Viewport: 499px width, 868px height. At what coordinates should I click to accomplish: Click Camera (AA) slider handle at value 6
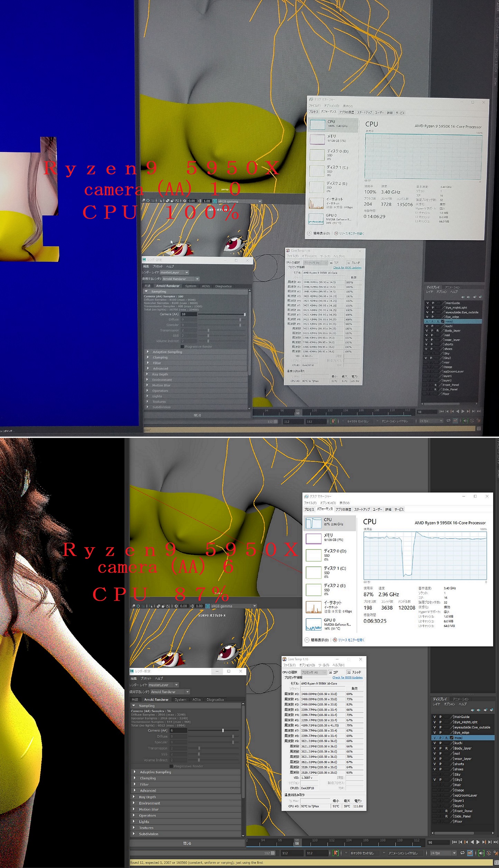[x=223, y=731]
